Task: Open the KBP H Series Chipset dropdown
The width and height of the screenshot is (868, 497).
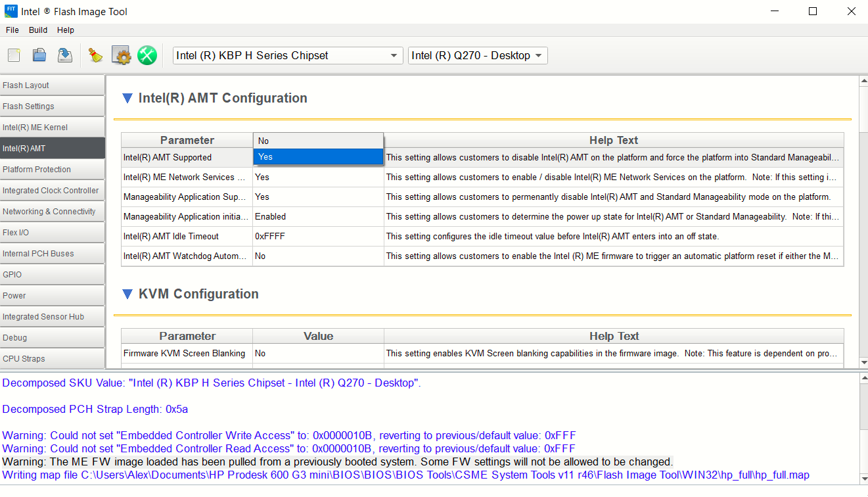Action: (x=288, y=55)
